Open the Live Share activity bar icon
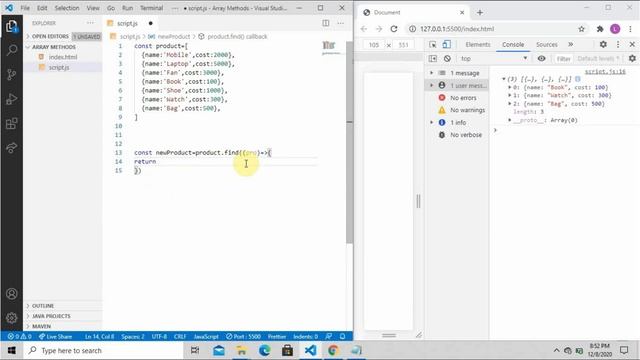 click(x=11, y=147)
